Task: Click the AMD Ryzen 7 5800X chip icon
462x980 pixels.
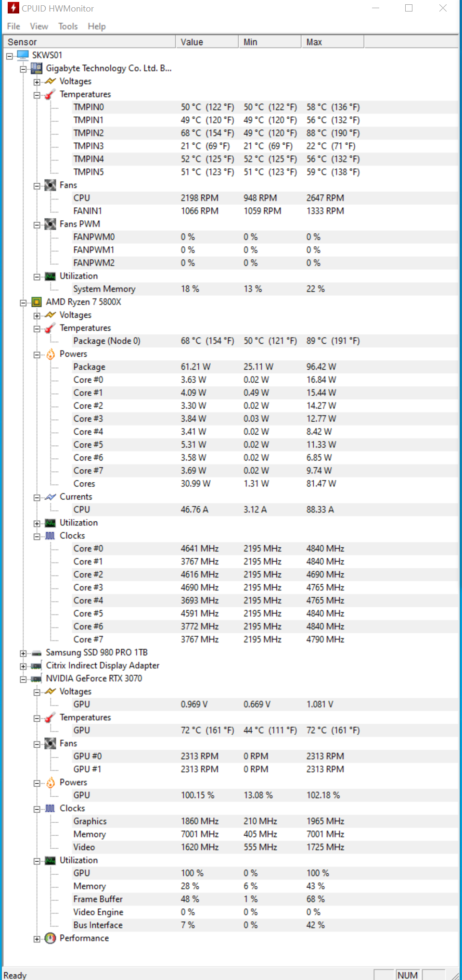Action: 37,302
